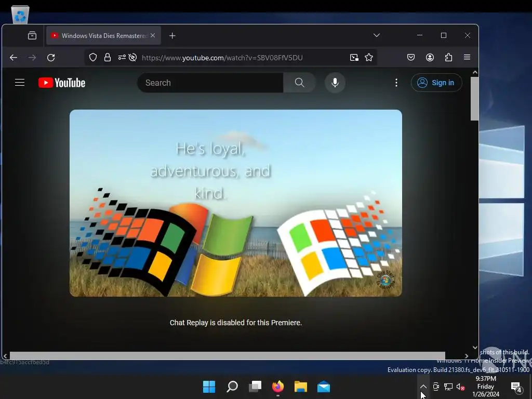532x399 pixels.
Task: Open the Firefox account icon
Action: 430,57
